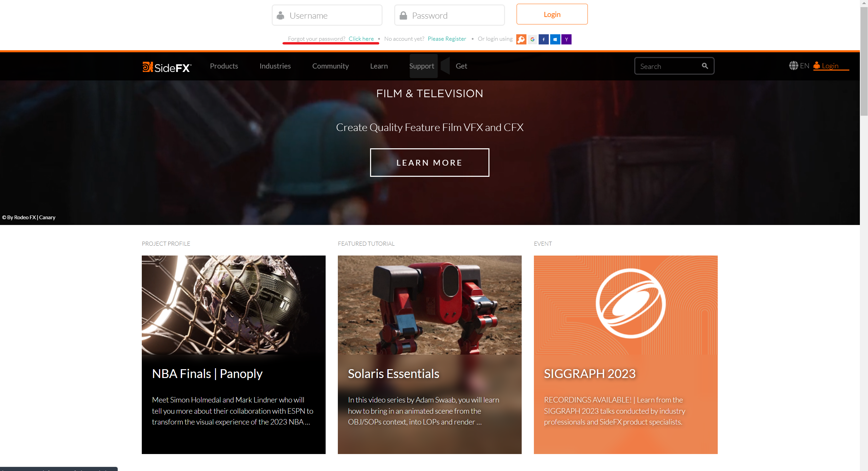This screenshot has width=868, height=471.
Task: Open the 'SIGGRAPH 2023' title
Action: (x=590, y=374)
